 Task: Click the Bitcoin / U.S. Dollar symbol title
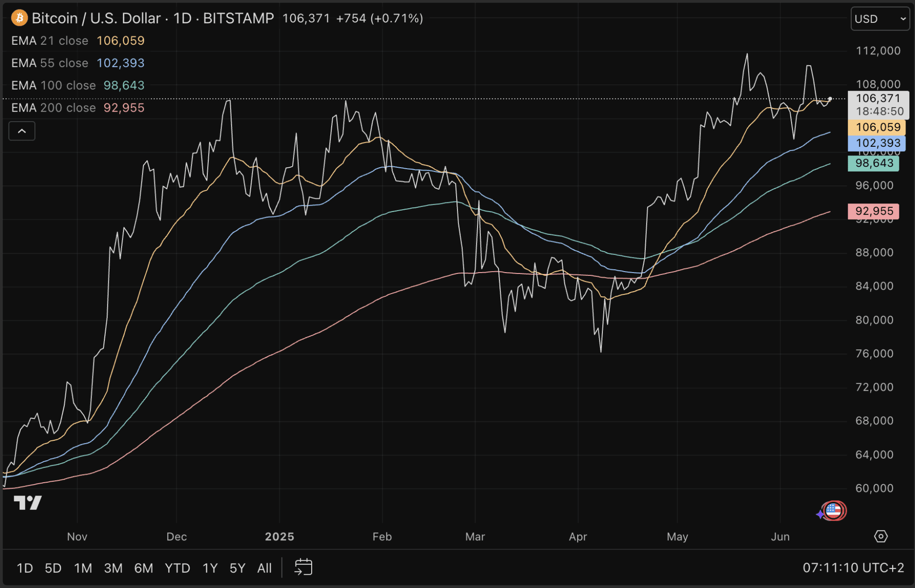(96, 18)
